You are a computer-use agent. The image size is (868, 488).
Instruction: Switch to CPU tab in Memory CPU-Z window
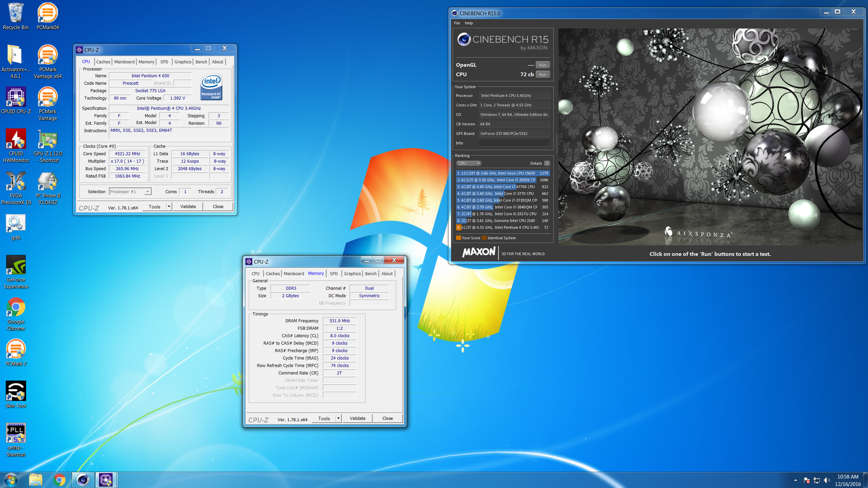(x=255, y=273)
